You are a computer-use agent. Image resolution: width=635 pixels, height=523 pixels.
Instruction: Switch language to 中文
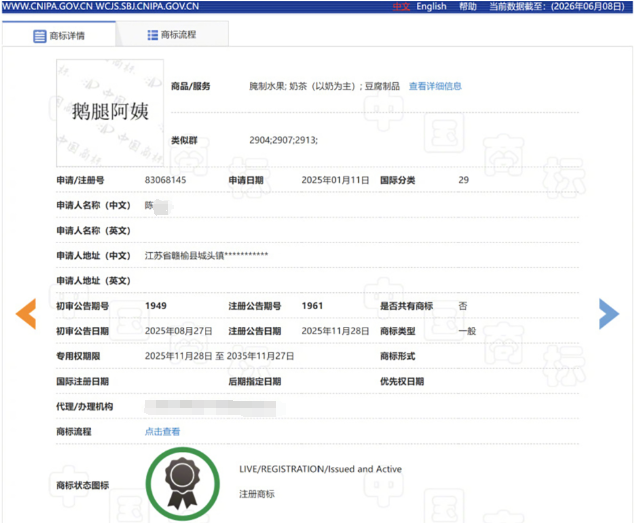(x=401, y=6)
